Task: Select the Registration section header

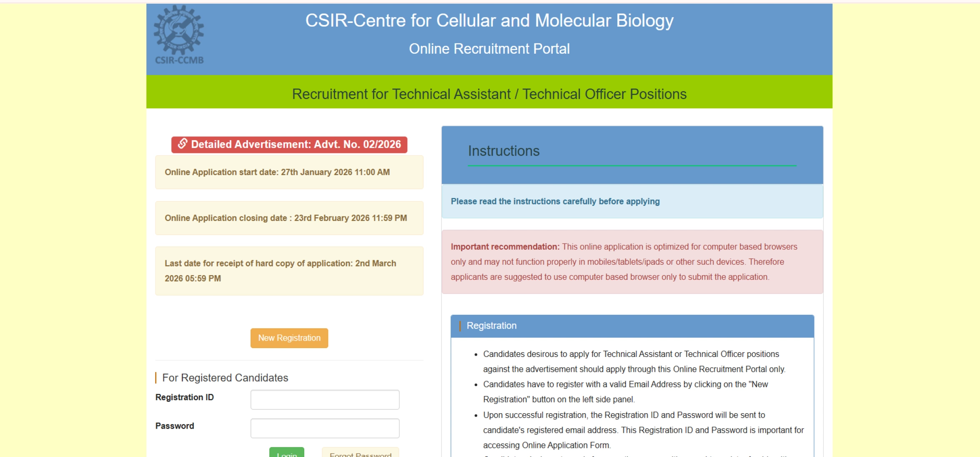Action: (492, 326)
